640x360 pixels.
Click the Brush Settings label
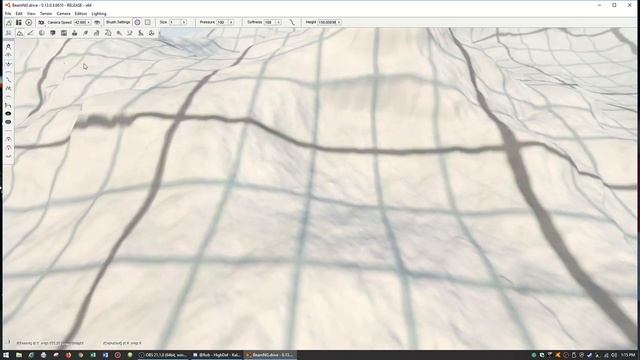pos(118,22)
